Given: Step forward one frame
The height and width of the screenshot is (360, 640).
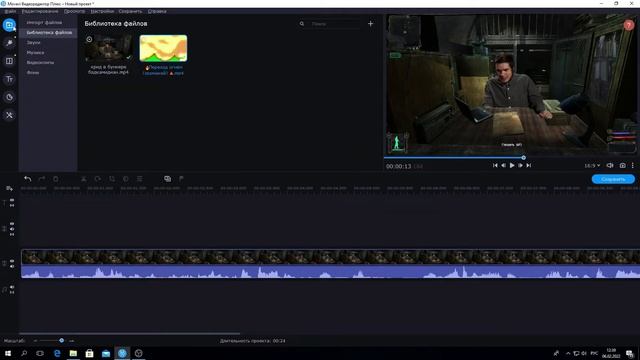Looking at the screenshot, I should 520,165.
